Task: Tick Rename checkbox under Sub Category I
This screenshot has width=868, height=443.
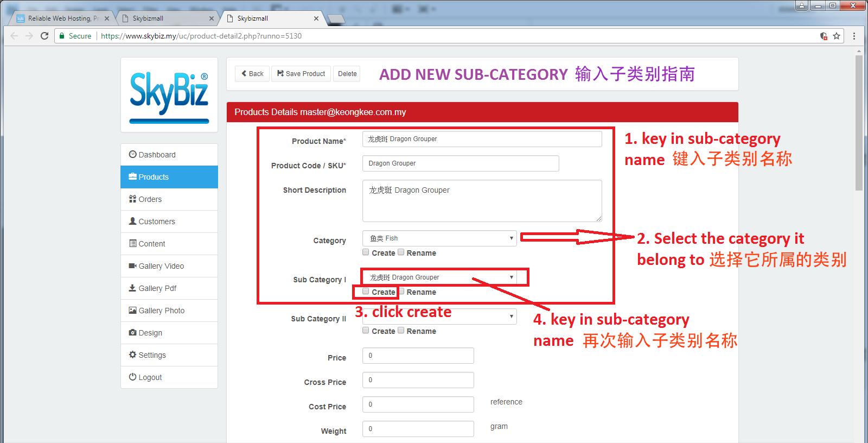Action: point(402,292)
